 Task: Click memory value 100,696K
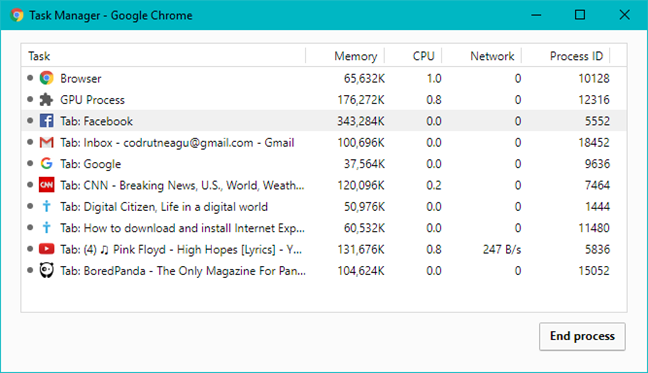pos(361,143)
